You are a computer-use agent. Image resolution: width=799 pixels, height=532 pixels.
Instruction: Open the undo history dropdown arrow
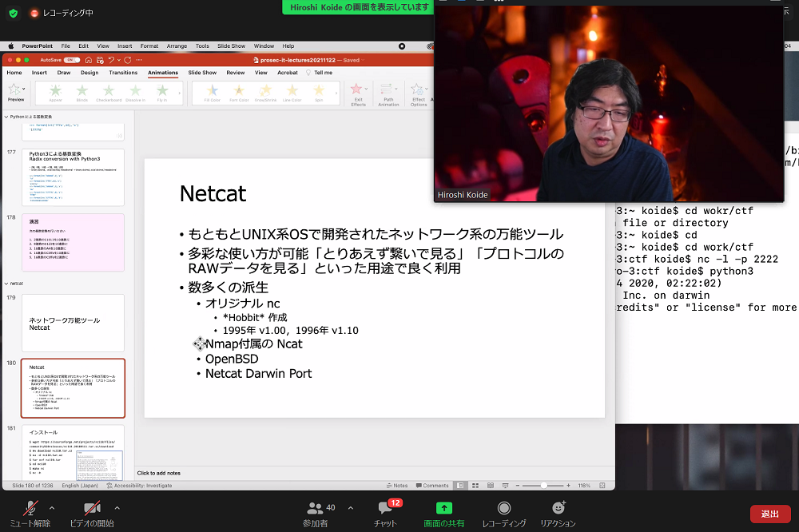(119, 60)
